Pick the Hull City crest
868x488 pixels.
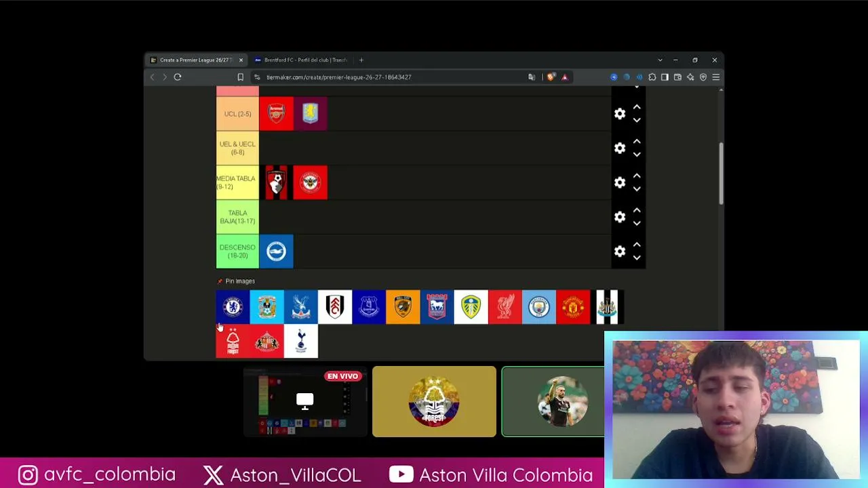coord(403,307)
